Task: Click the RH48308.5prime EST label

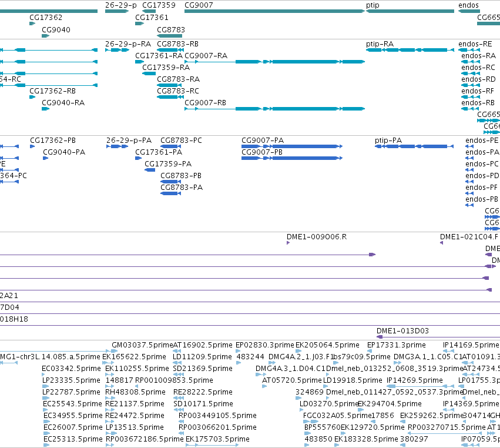Action: (x=136, y=392)
